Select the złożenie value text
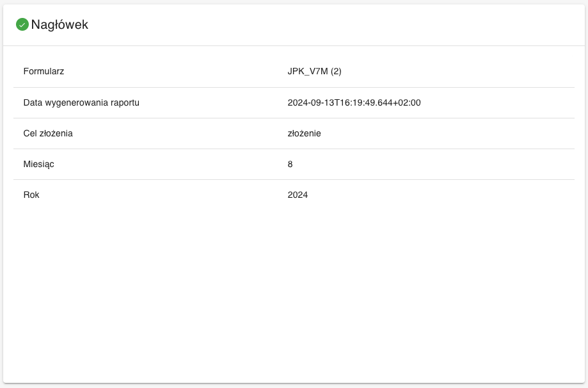 click(x=304, y=133)
